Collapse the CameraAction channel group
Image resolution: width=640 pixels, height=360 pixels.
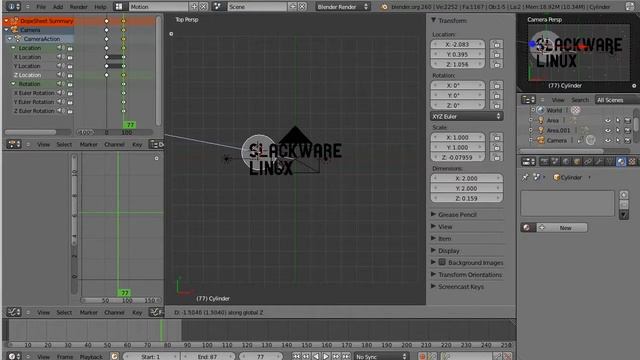[10, 39]
